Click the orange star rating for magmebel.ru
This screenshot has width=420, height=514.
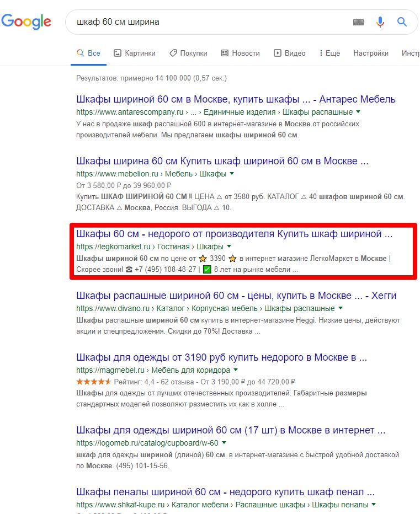coord(94,382)
